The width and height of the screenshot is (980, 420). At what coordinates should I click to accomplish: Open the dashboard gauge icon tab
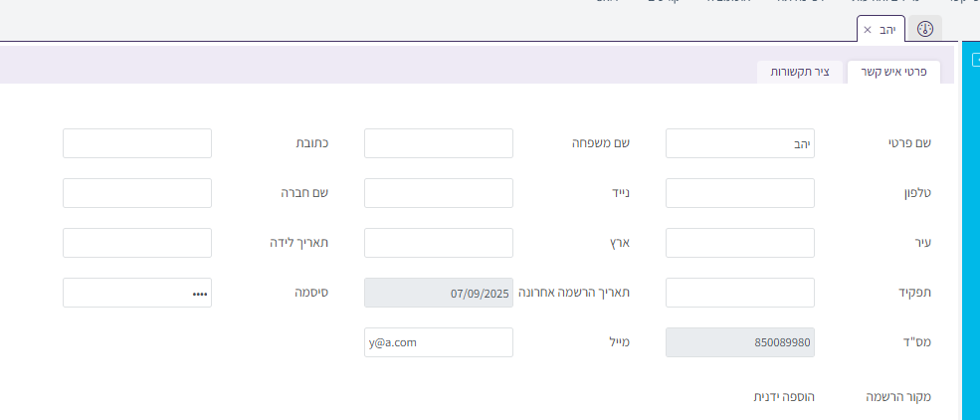[925, 29]
